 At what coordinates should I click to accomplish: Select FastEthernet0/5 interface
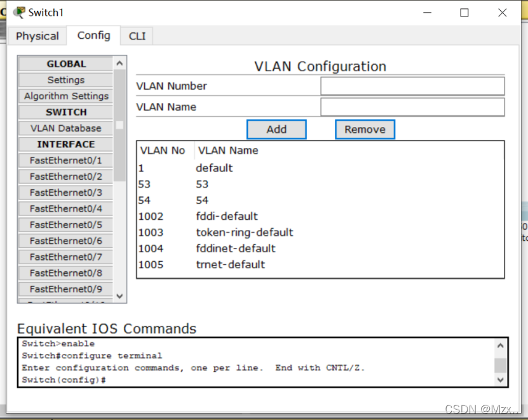66,225
